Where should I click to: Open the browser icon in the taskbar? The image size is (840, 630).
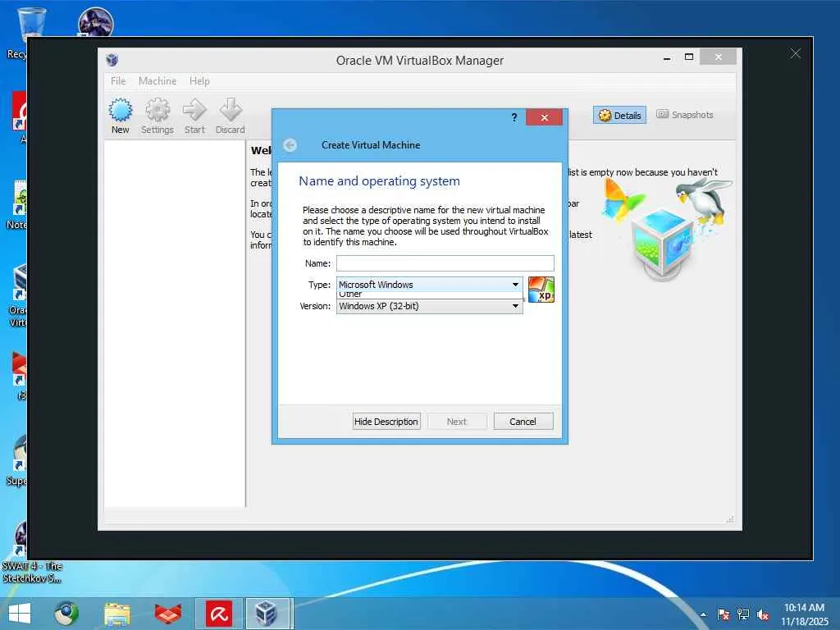(66, 614)
